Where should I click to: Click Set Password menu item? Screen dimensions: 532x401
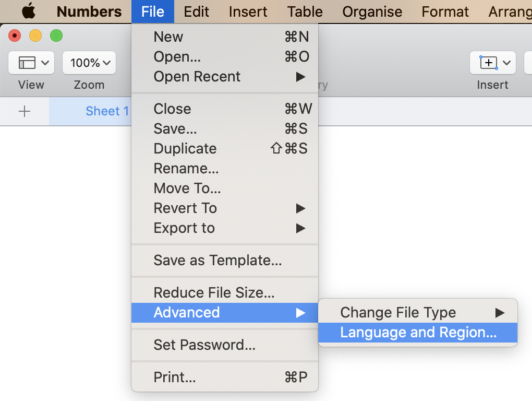204,345
